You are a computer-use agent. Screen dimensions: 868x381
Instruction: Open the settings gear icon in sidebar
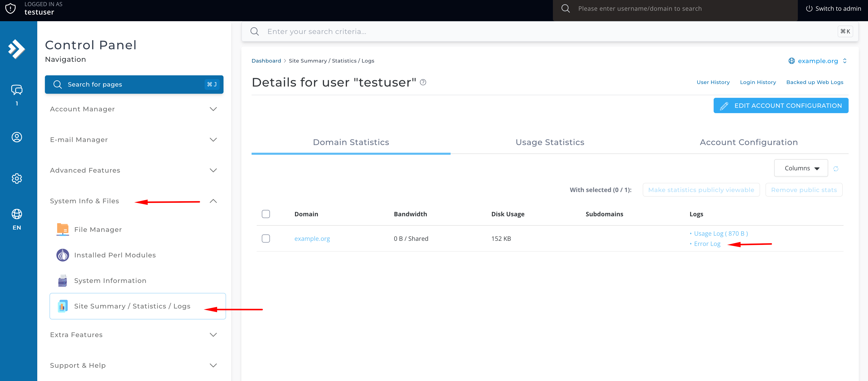pyautogui.click(x=17, y=178)
